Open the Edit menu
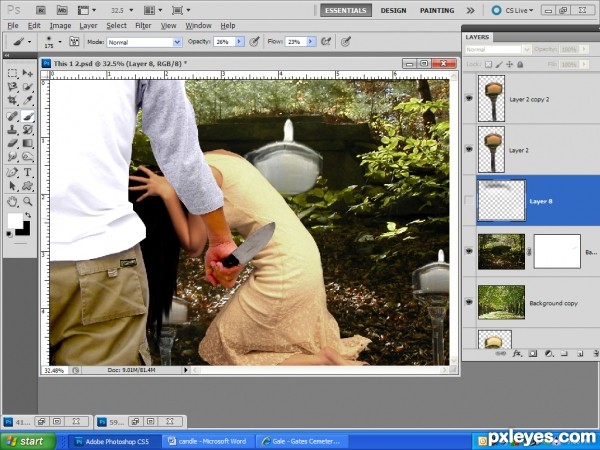This screenshot has height=450, width=600. [34, 26]
